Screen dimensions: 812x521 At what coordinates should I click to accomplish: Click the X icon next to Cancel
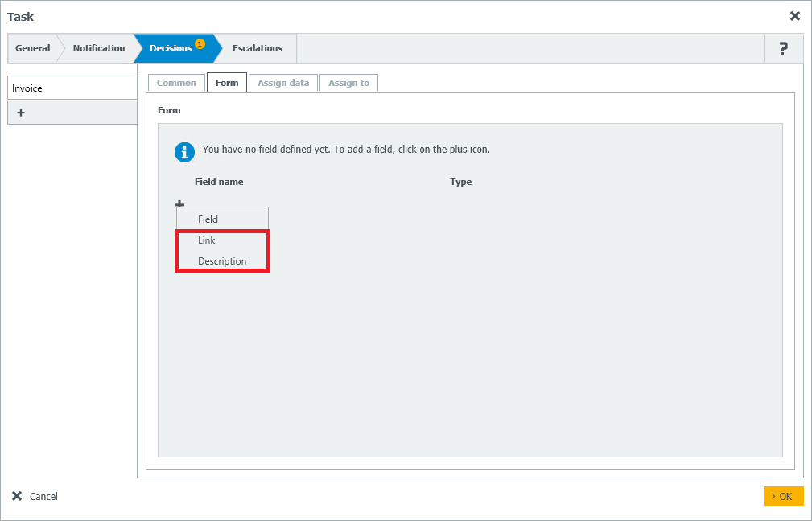pyautogui.click(x=18, y=496)
